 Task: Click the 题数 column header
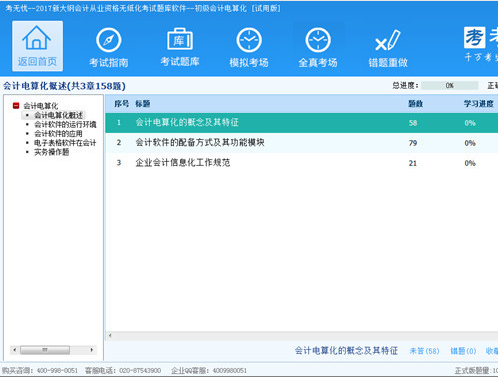pyautogui.click(x=416, y=104)
